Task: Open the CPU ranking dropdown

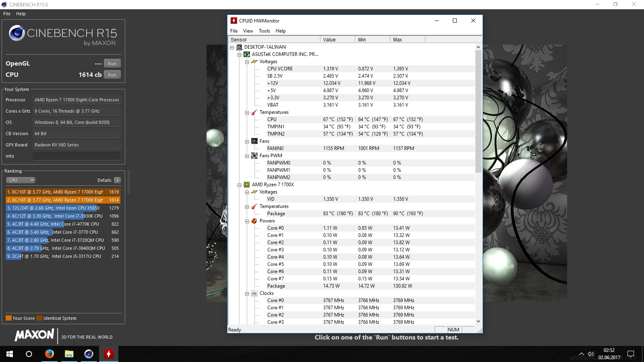Action: click(21, 180)
